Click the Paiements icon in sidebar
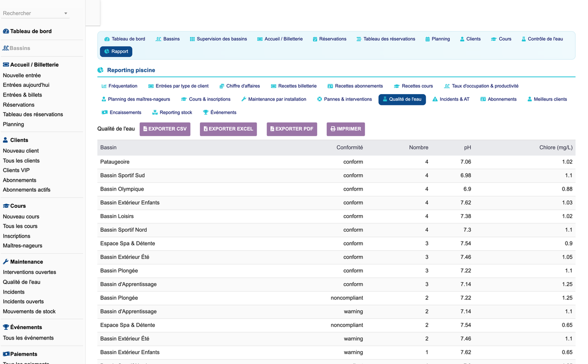Image resolution: width=588 pixels, height=364 pixels. [x=6, y=354]
